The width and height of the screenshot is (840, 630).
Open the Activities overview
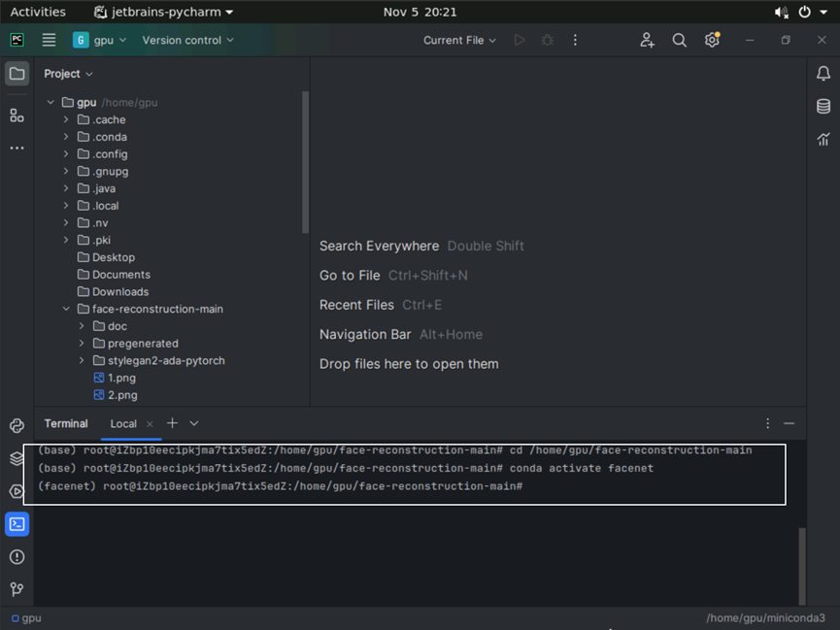pyautogui.click(x=38, y=12)
